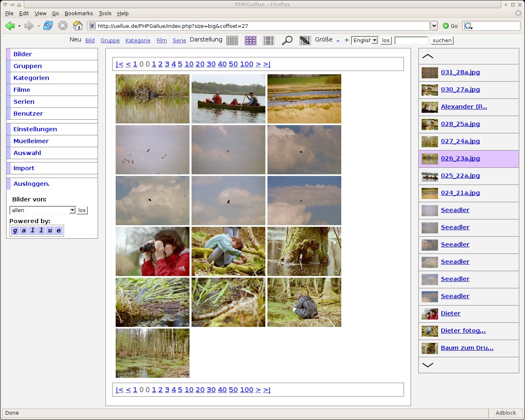This screenshot has width=525, height=420.
Task: Switch to small thumbnail grid view
Action: [x=232, y=40]
